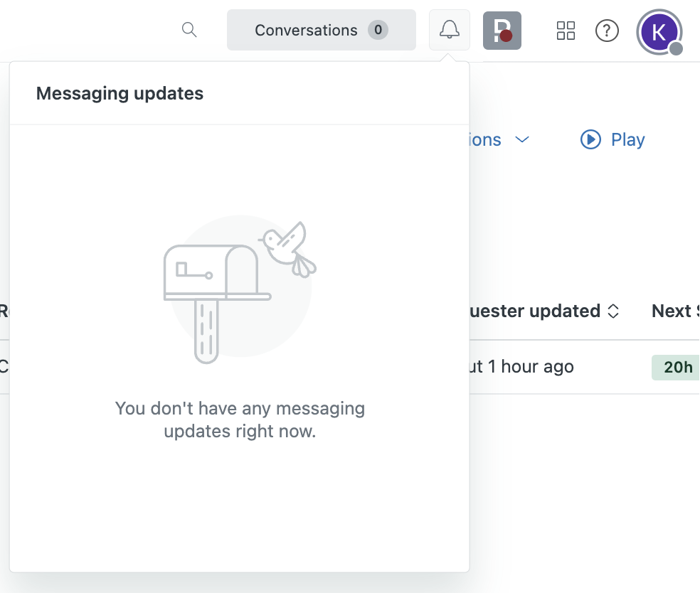Open the help question mark icon

click(x=607, y=31)
